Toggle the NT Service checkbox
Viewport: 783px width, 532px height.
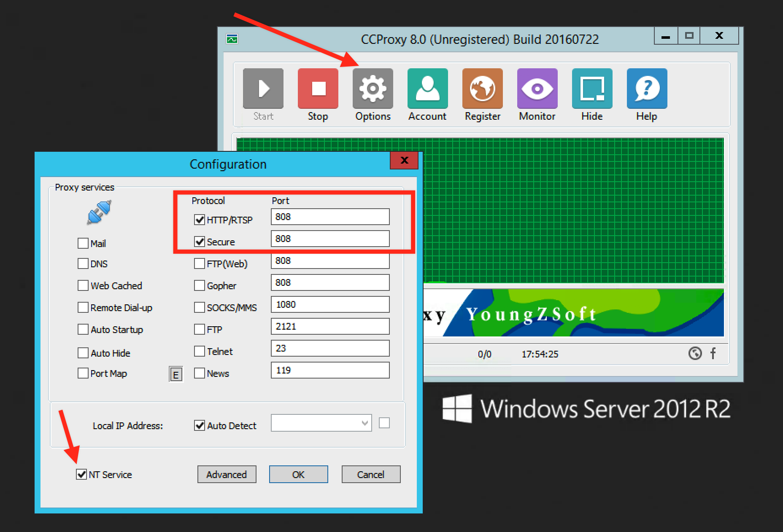point(81,474)
